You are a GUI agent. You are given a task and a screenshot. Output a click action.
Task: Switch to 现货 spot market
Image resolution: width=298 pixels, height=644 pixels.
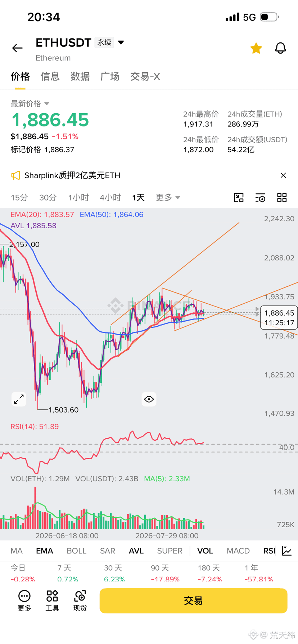80,601
